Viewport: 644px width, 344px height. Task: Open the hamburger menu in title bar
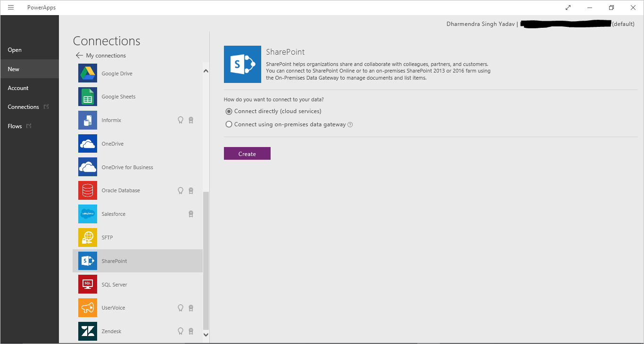click(x=11, y=8)
